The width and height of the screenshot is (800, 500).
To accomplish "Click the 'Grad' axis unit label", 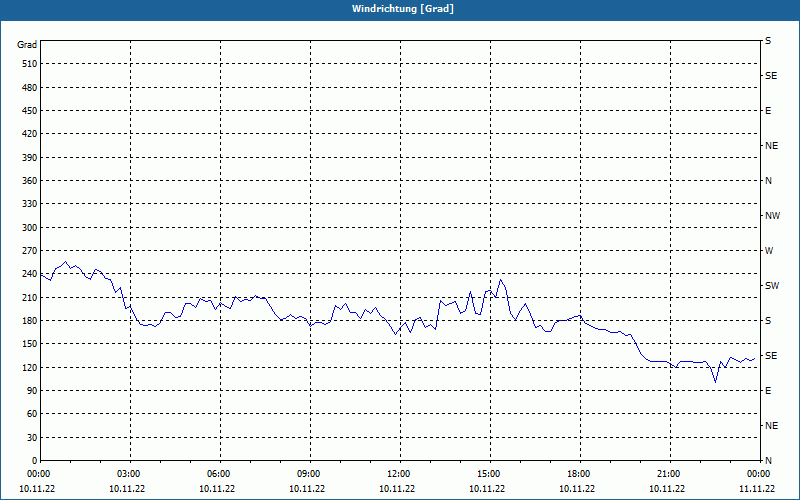I will [27, 45].
